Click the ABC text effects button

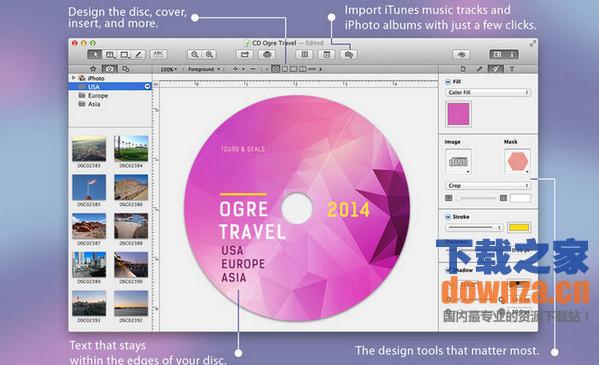coord(159,54)
